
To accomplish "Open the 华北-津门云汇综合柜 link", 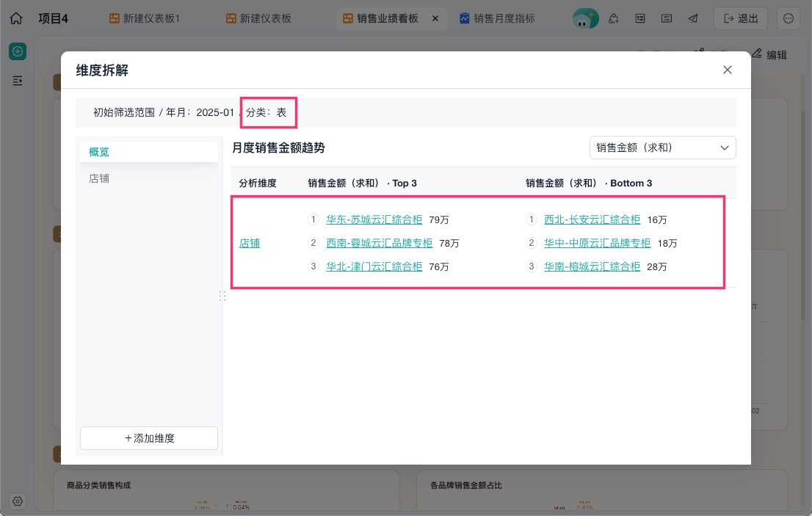I will point(374,267).
